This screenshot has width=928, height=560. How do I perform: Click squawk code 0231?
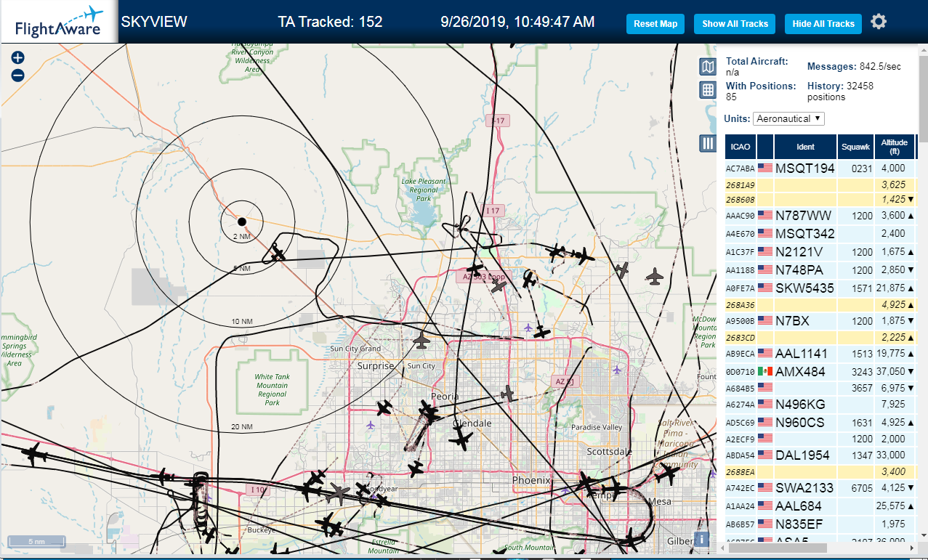click(x=862, y=168)
